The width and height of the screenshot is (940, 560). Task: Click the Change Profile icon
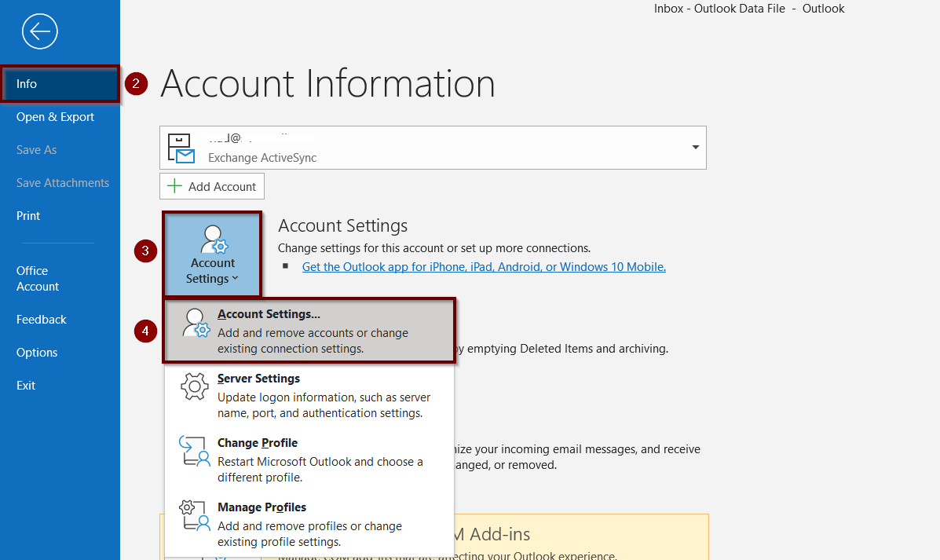tap(195, 452)
